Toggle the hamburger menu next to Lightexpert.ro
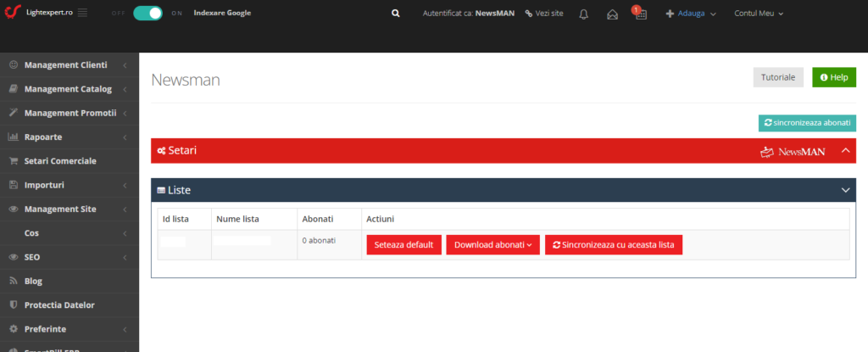Screen dimensions: 868x352 click(x=82, y=13)
